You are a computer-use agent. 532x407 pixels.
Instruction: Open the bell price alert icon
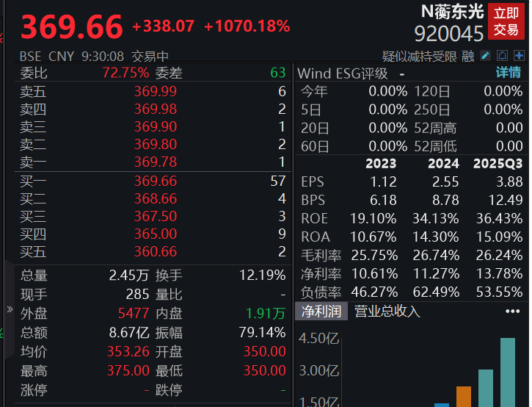[503, 55]
